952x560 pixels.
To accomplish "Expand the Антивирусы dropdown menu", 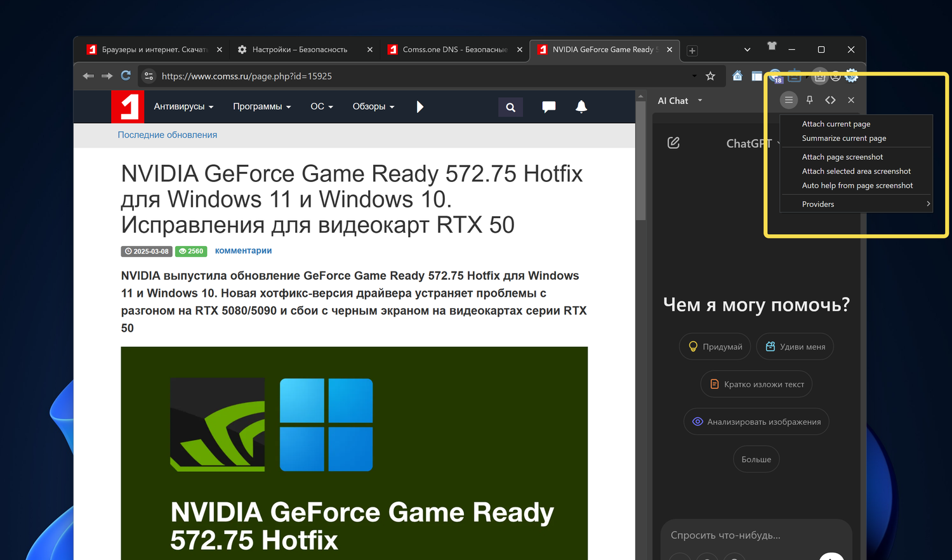I will [x=183, y=107].
